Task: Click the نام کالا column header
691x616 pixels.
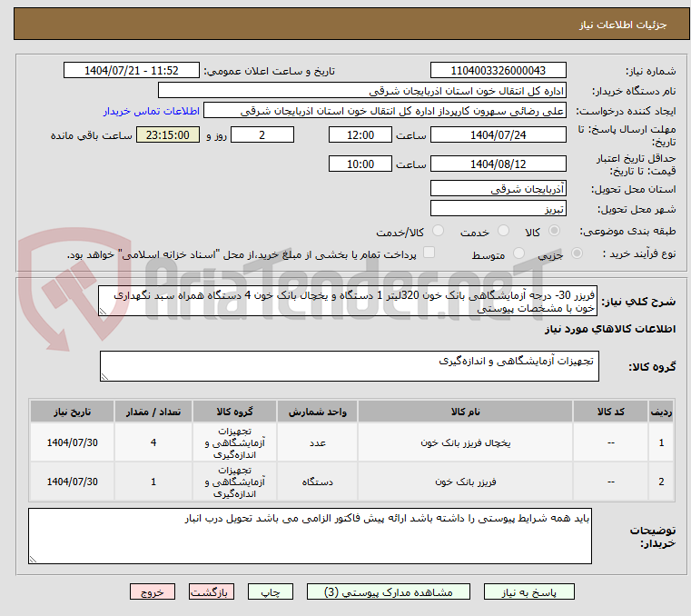Action: pyautogui.click(x=466, y=412)
